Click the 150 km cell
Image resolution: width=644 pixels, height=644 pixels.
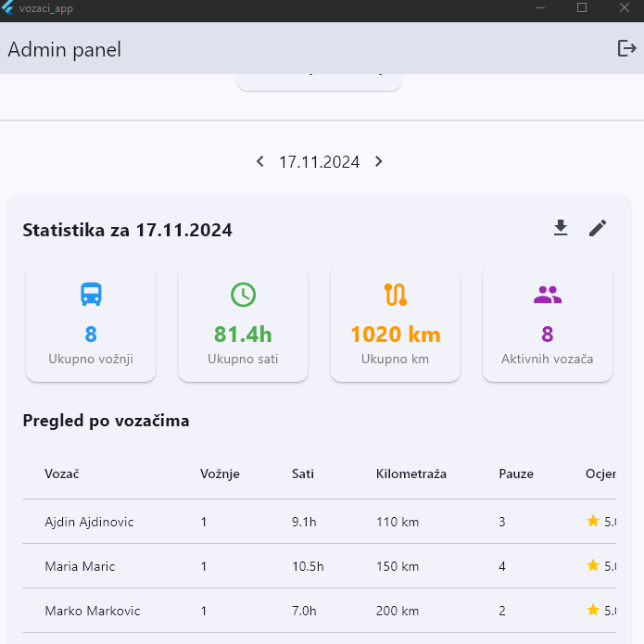398,566
